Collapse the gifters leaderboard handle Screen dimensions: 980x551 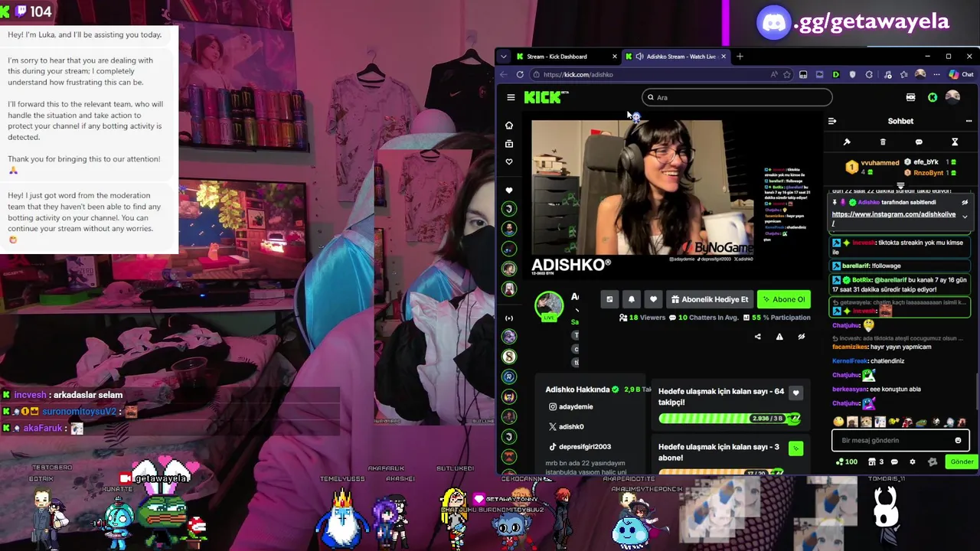(x=900, y=186)
